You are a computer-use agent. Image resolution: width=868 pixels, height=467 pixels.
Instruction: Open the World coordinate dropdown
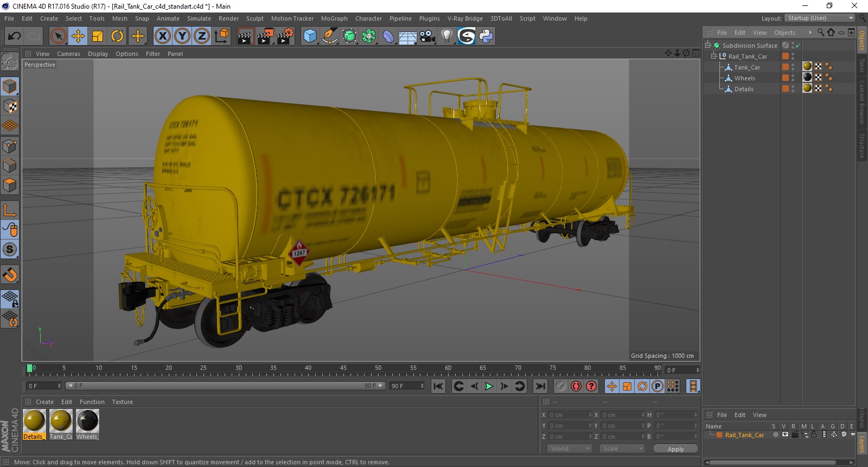[x=569, y=449]
